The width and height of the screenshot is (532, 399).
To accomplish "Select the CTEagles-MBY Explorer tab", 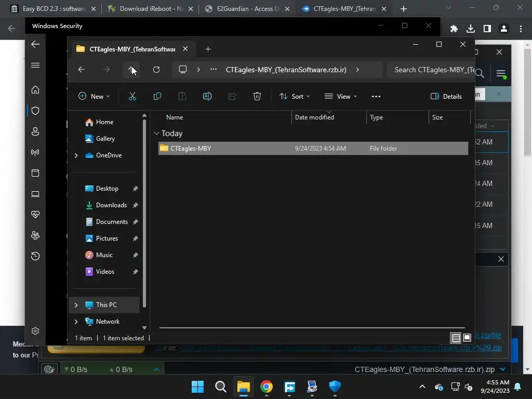I will 131,49.
